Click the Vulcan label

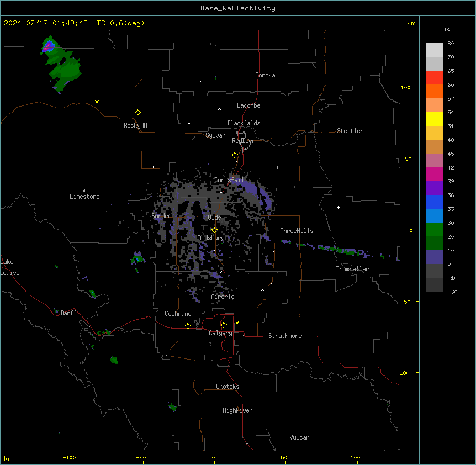300,437
